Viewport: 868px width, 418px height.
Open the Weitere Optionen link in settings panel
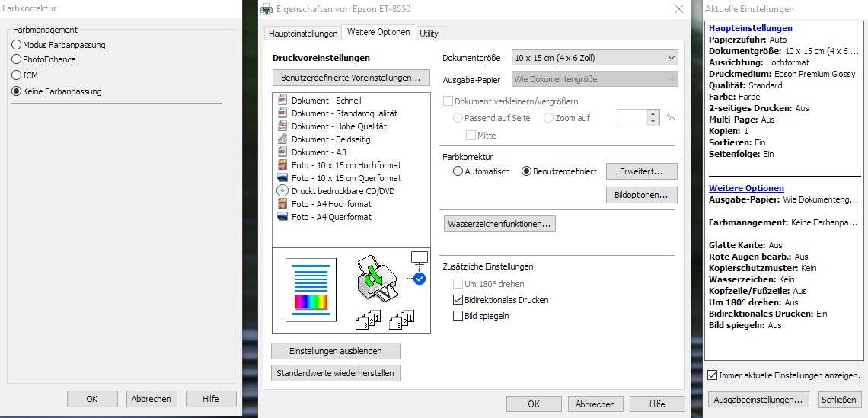746,188
